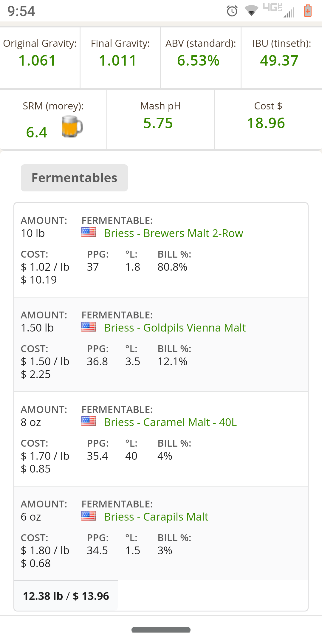Tap the US flag beside Carapils Malt
The height and width of the screenshot is (644, 322).
(89, 516)
